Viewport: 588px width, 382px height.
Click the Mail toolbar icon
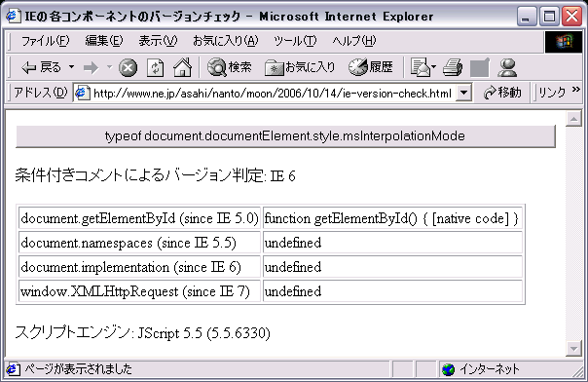click(420, 67)
